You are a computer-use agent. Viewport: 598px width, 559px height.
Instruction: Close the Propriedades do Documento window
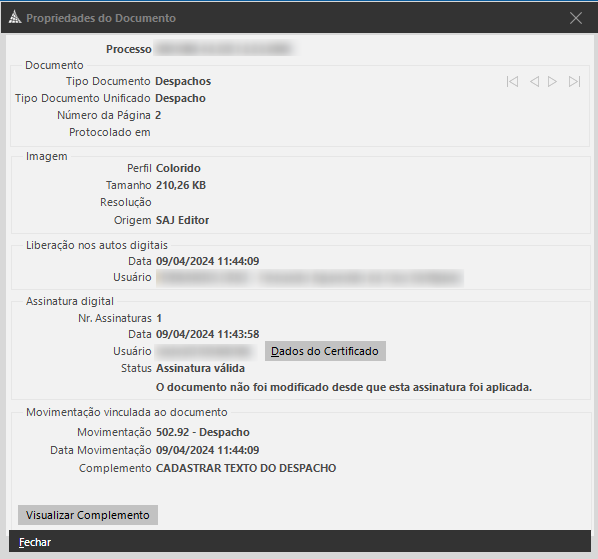point(575,18)
